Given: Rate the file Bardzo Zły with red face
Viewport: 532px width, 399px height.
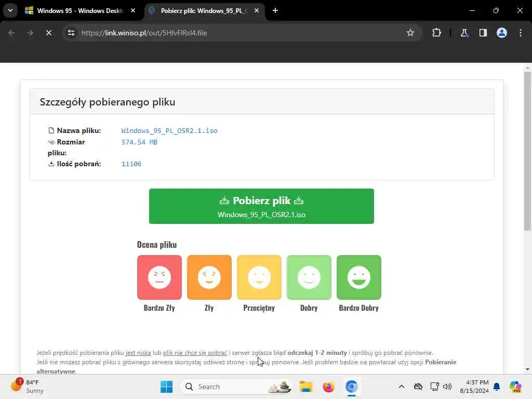Looking at the screenshot, I should 159,277.
